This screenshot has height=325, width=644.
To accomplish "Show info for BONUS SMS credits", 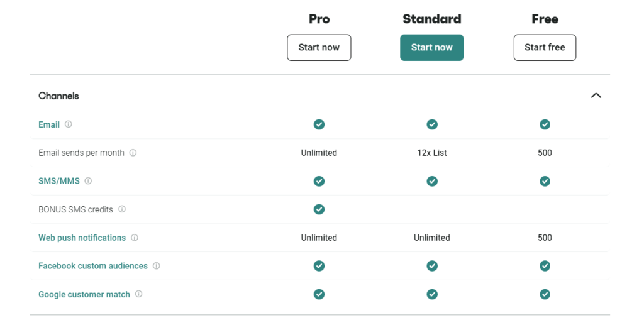I will pos(122,209).
